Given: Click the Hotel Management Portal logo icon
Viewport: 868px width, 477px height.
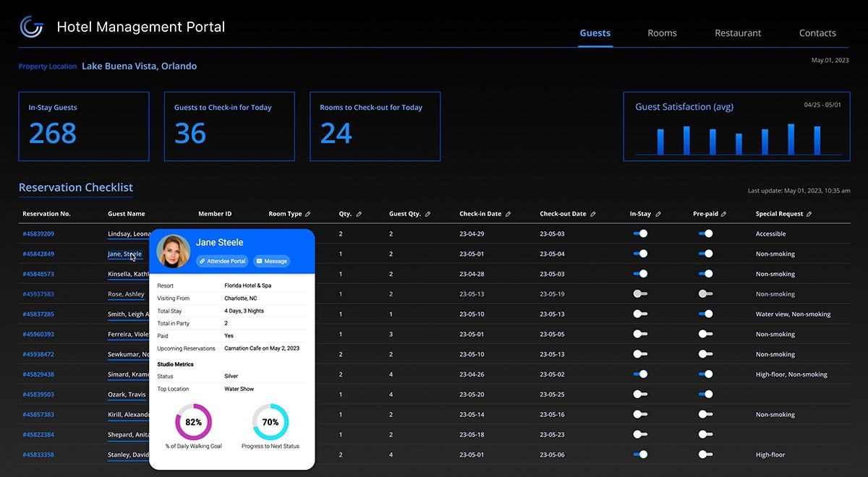Looking at the screenshot, I should [31, 27].
